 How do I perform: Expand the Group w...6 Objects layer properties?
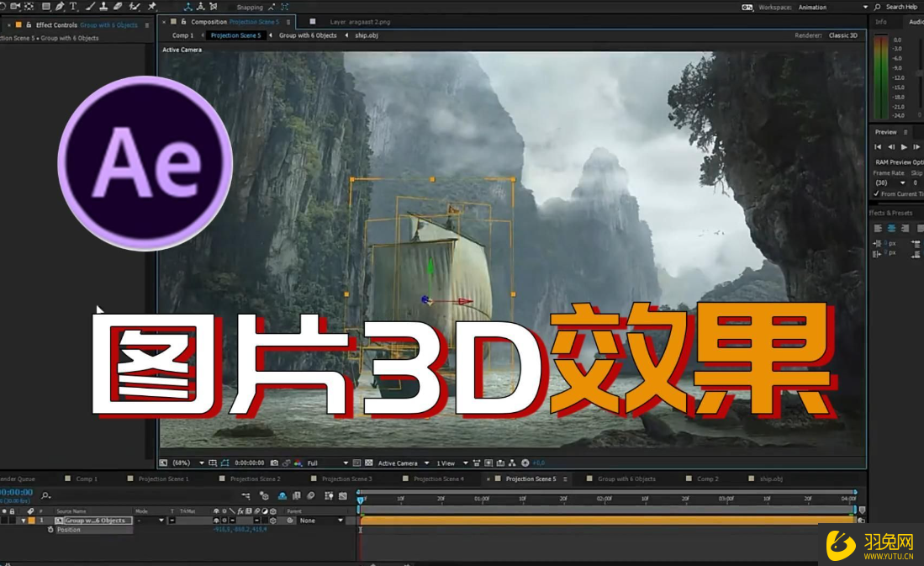[24, 520]
